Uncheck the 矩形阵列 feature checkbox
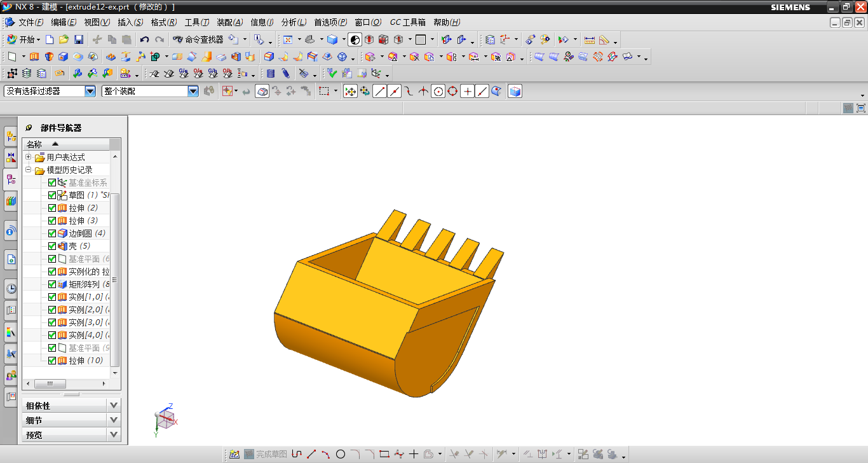 coord(52,284)
